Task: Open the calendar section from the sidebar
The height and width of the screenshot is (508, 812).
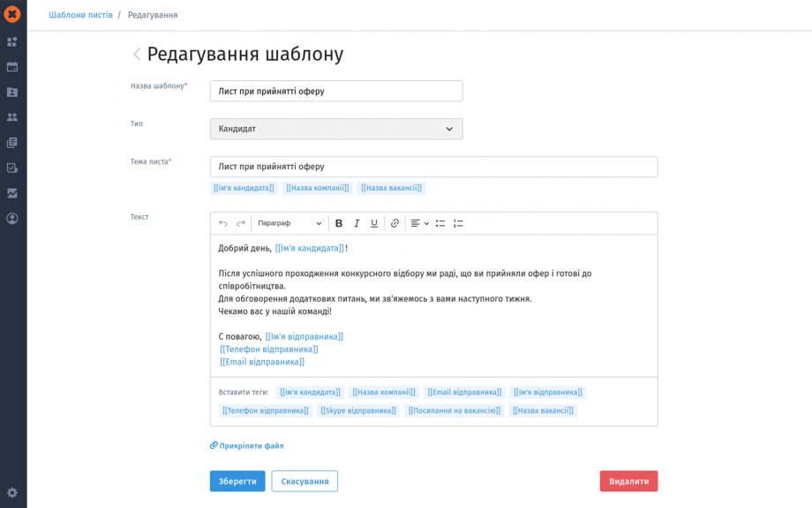Action: (11, 66)
